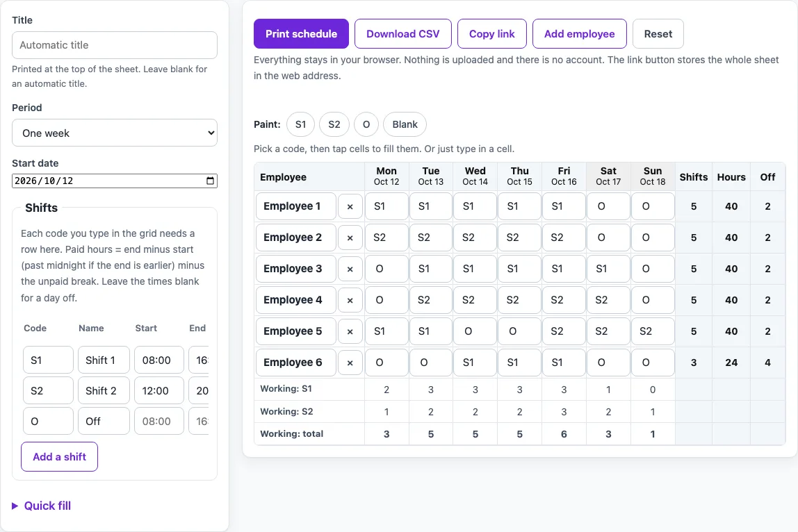Open the calendar picker icon in Start date
Screen dimensions: 798x532
[210, 181]
